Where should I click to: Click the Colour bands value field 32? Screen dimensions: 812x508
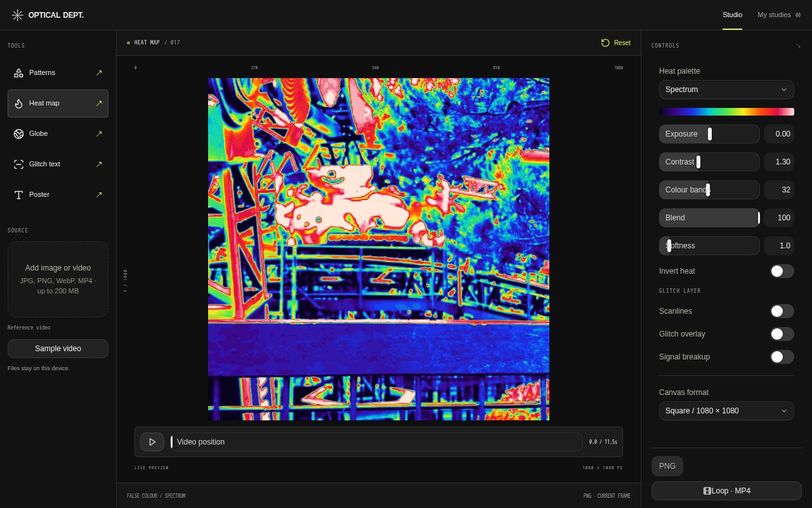(779, 190)
